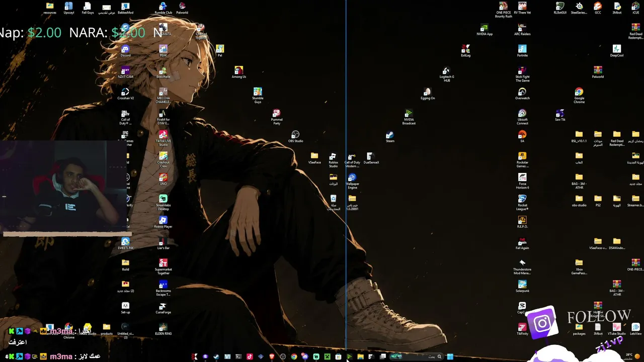644x362 pixels.
Task: Click the Logitech G HUB shortcut
Action: point(446,74)
